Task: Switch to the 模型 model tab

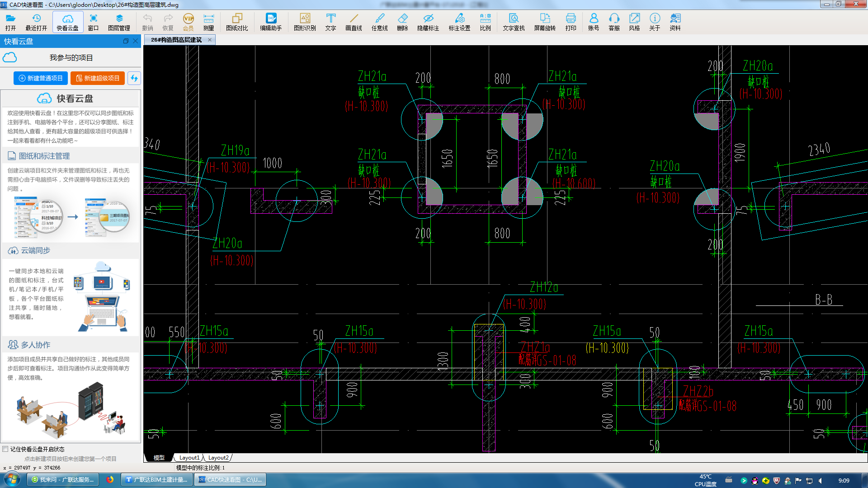Action: [159, 458]
